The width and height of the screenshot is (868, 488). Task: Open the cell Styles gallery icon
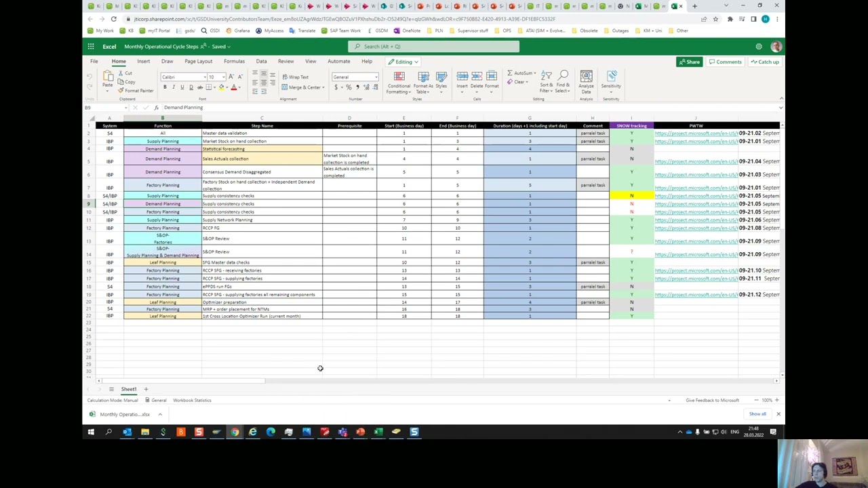point(441,76)
